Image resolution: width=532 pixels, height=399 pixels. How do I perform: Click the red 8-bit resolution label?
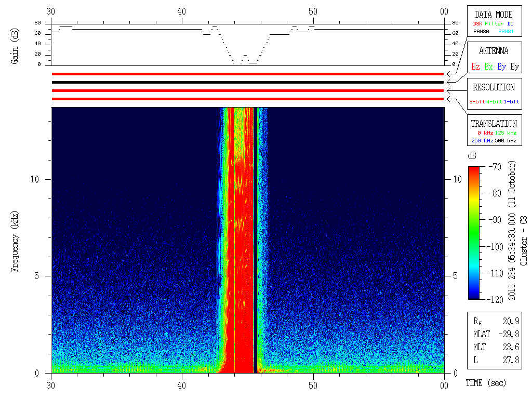coord(477,101)
